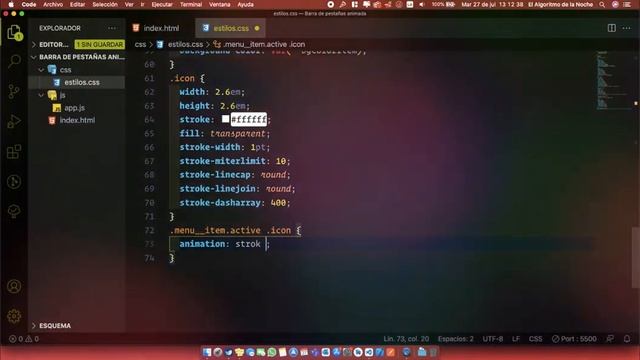Click the fill: transparent line
Image resolution: width=640 pixels, height=360 pixels.
coord(224,133)
